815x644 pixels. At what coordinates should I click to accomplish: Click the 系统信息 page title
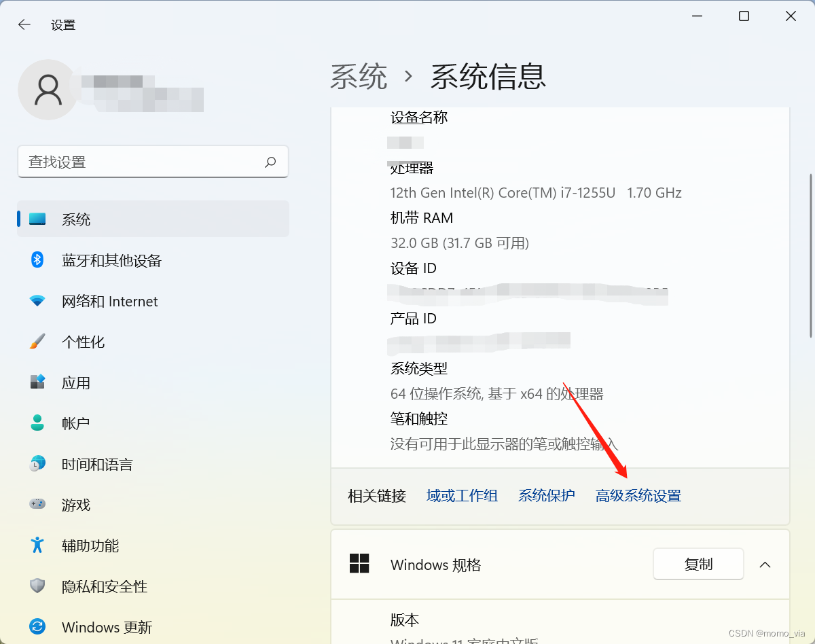[488, 76]
